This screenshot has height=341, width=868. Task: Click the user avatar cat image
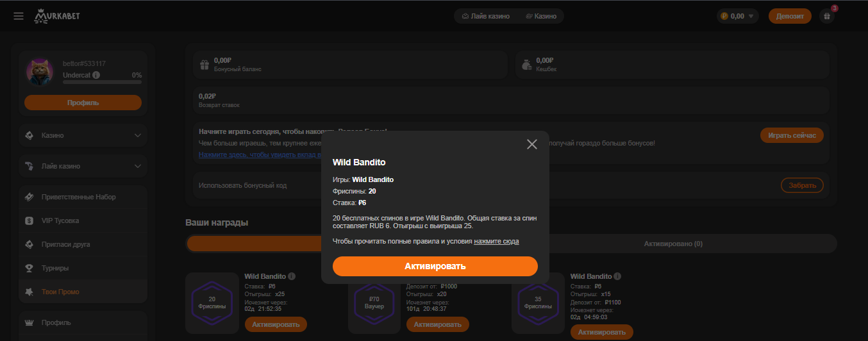41,72
